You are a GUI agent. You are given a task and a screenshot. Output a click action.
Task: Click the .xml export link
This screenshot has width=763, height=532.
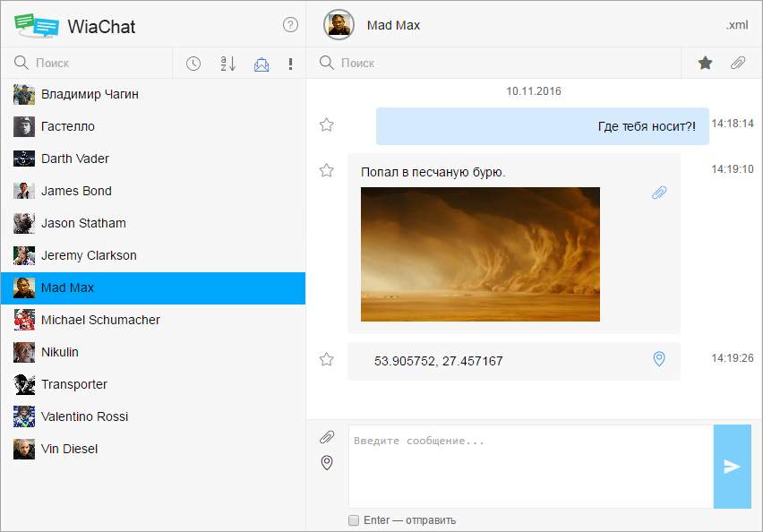pos(737,25)
